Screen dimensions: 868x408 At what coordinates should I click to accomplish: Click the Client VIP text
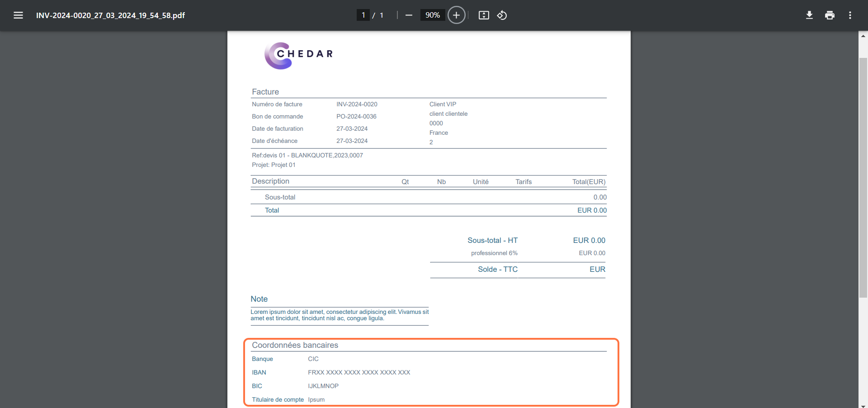coord(443,104)
